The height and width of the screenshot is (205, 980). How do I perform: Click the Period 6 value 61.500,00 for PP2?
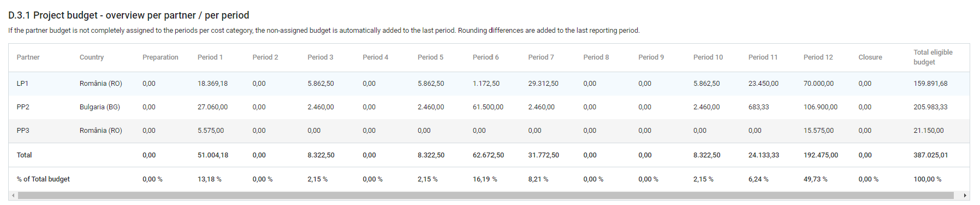(488, 107)
